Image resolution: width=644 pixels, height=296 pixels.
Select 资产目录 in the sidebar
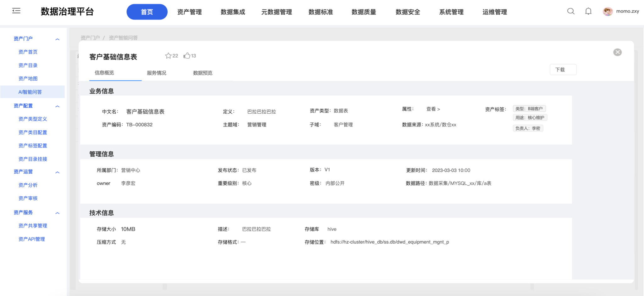tap(28, 65)
